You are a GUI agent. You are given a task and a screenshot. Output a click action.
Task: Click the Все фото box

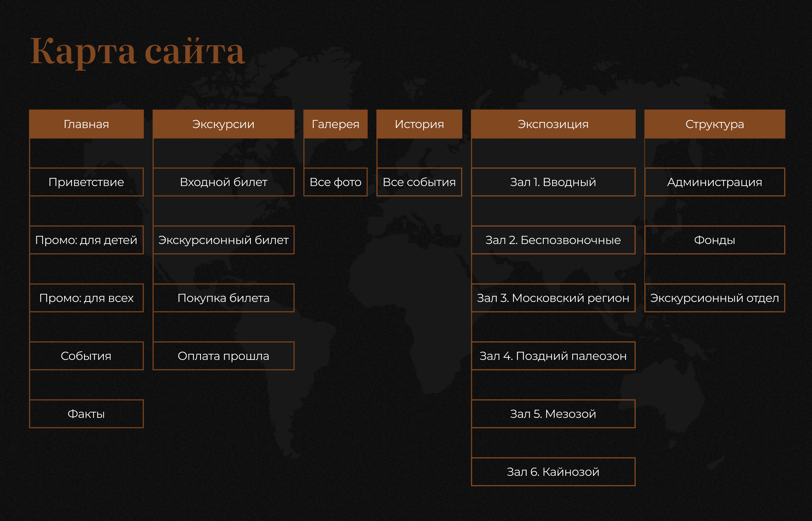pos(335,182)
